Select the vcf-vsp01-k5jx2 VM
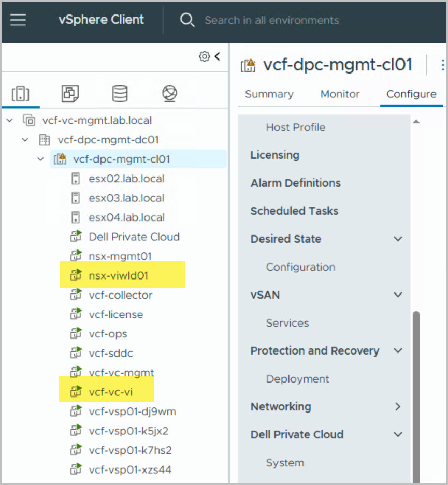This screenshot has width=448, height=485. pyautogui.click(x=128, y=431)
